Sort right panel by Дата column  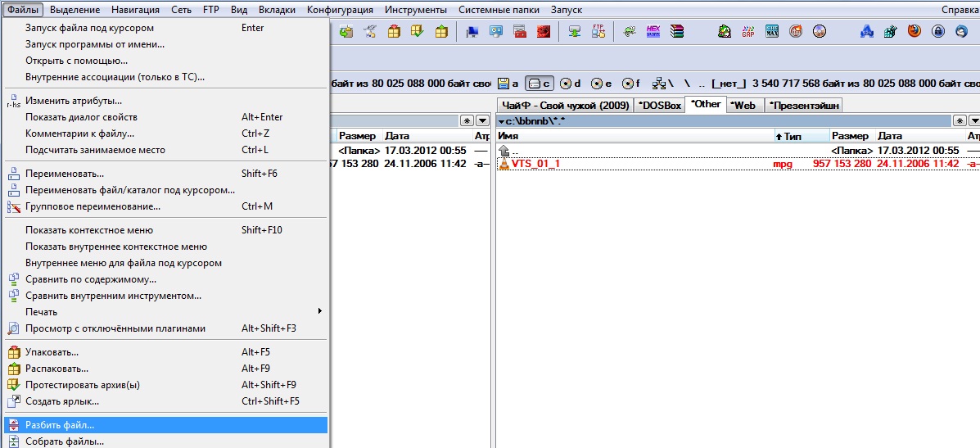[x=920, y=136]
